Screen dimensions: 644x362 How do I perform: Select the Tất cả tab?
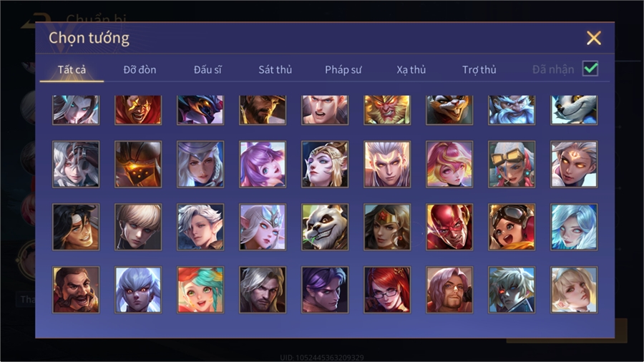[72, 70]
